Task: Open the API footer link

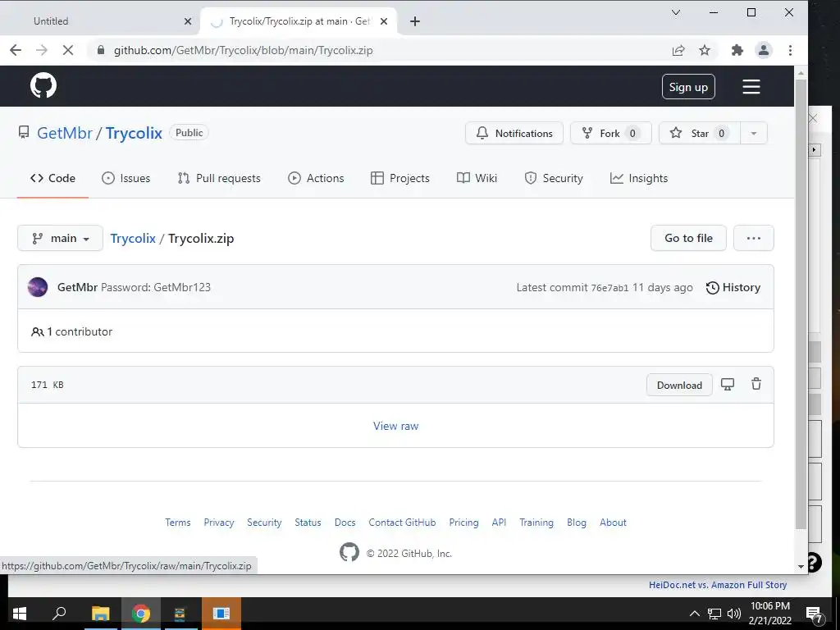Action: (x=499, y=523)
